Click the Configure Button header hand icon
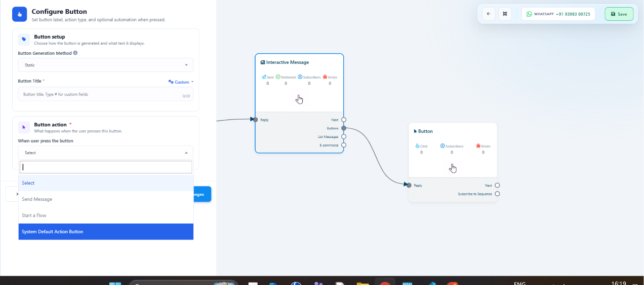Image resolution: width=644 pixels, height=285 pixels. 20,14
